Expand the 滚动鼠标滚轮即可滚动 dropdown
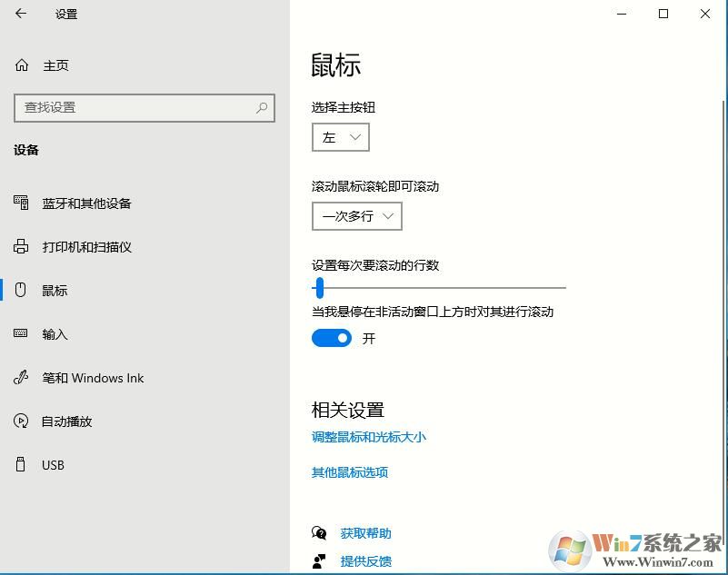 (356, 216)
